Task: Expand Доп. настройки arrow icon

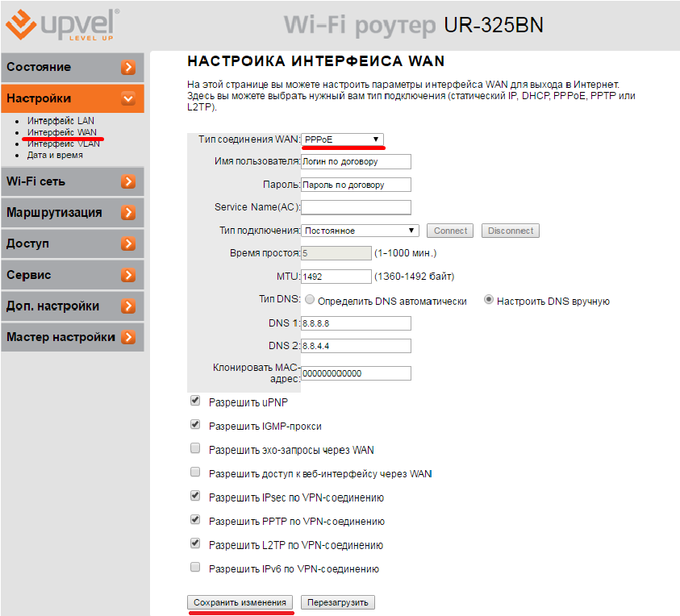Action: (x=127, y=306)
